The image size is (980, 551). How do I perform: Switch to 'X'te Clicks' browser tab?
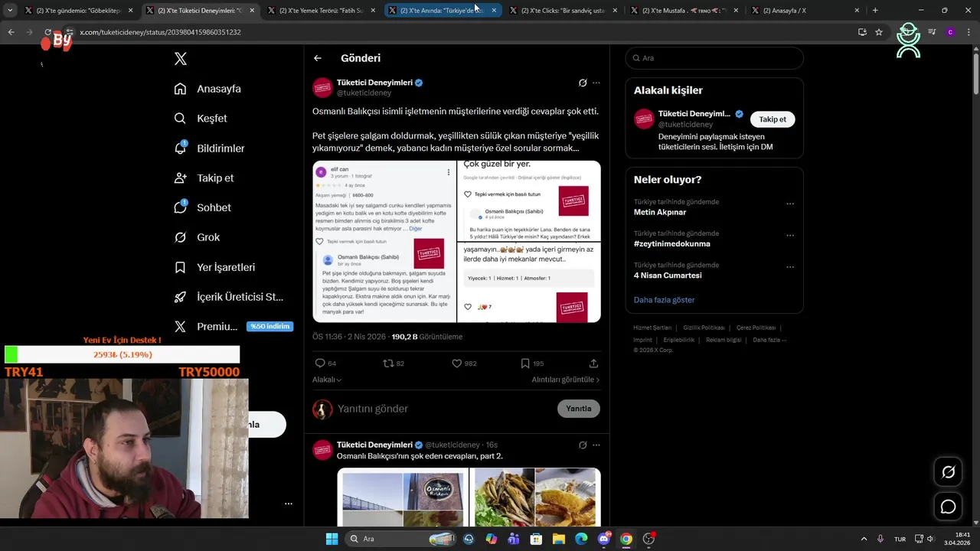564,11
